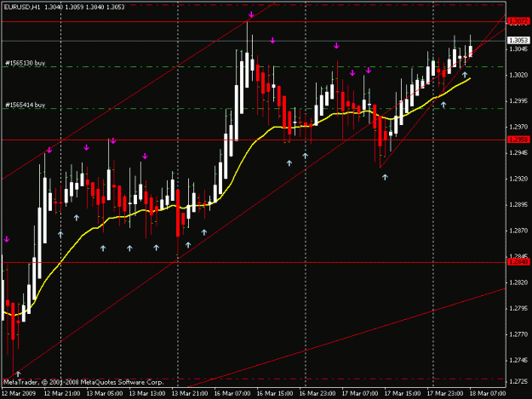This screenshot has height=399, width=532.
Task: Click the red 1.3072 price tag on the axis
Action: [518, 22]
